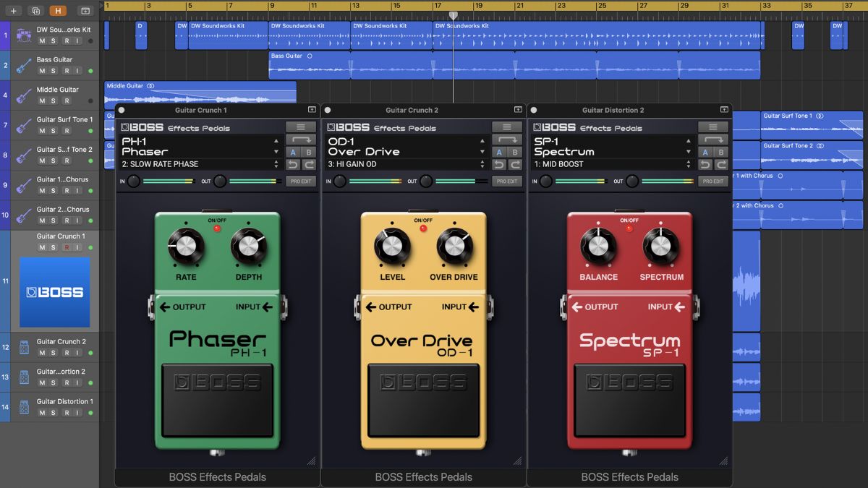Click the next pedal down arrow for PH-1 Phaser
868x488 pixels.
276,152
